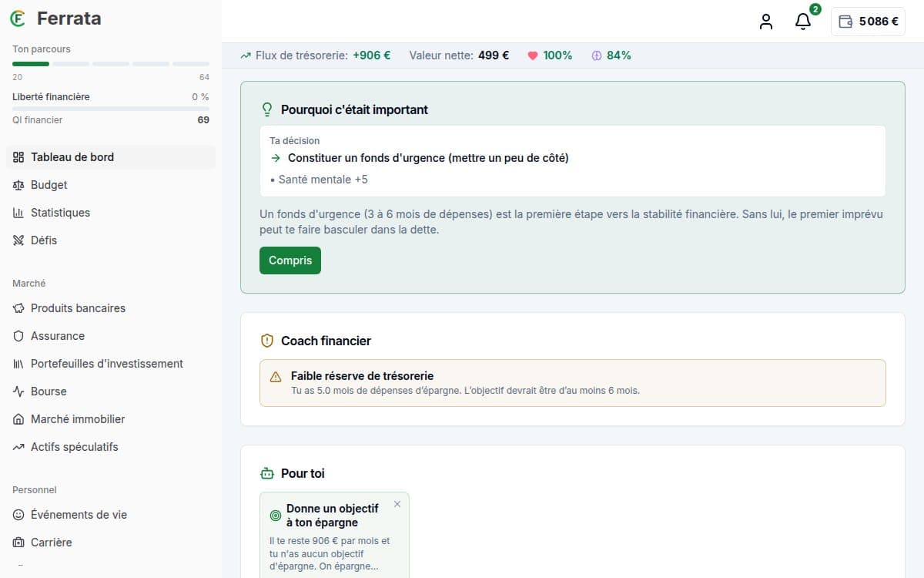Click the robot icon beside Pour toi
Screen dimensions: 924x578
[x=267, y=473]
